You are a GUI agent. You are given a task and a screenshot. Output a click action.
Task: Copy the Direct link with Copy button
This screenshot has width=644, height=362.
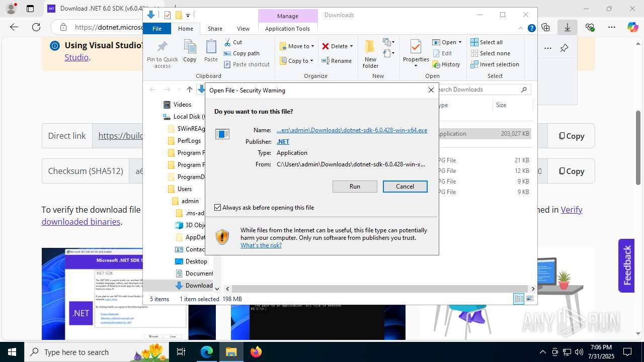pos(572,136)
